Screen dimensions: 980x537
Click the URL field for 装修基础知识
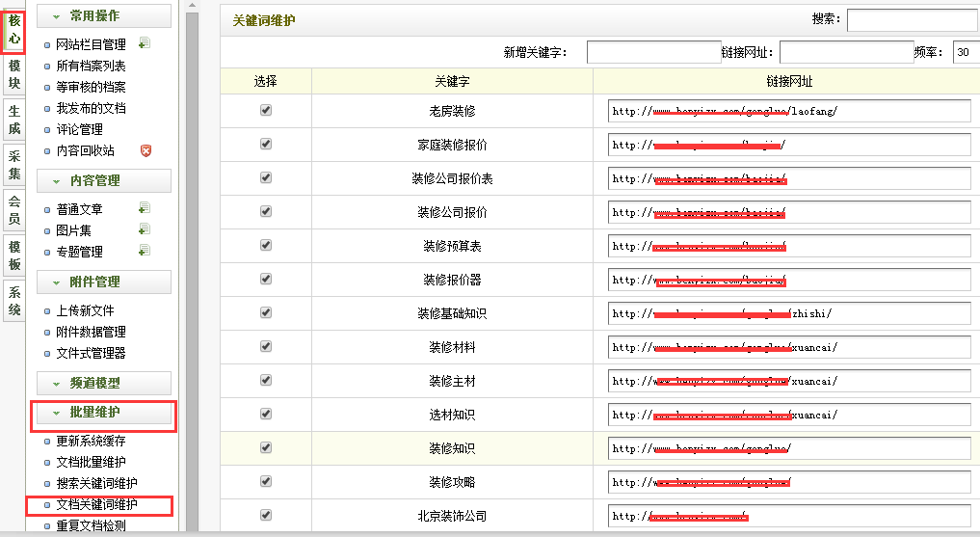pyautogui.click(x=789, y=313)
